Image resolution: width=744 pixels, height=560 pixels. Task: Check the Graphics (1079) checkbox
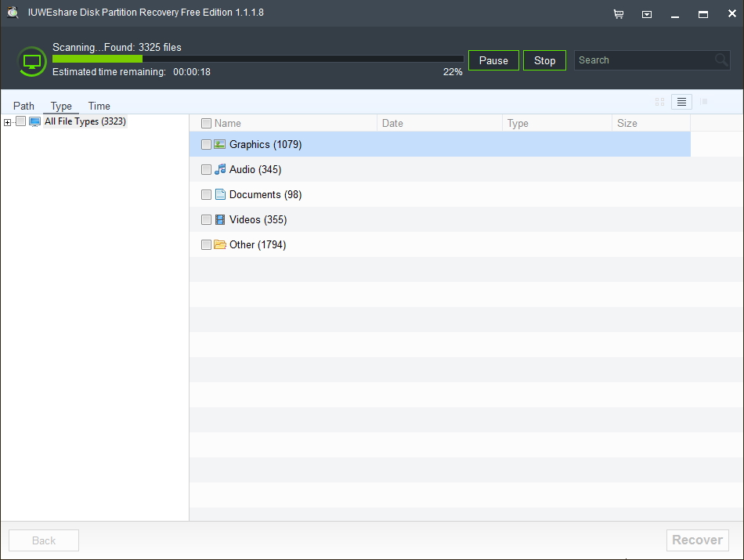pyautogui.click(x=206, y=144)
